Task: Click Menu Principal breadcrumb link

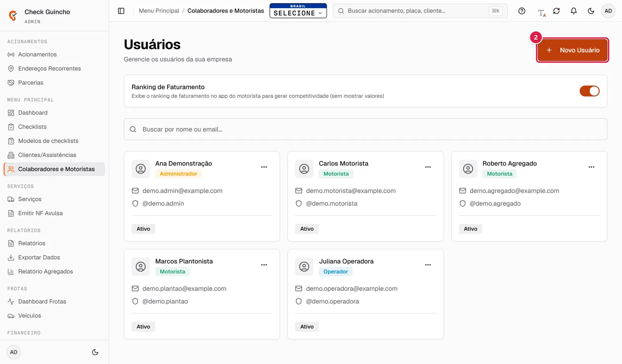Action: coord(159,11)
